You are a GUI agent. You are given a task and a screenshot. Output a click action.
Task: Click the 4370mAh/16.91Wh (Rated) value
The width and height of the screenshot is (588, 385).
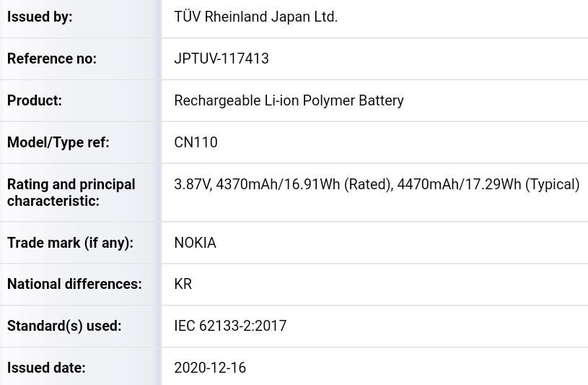click(x=304, y=184)
